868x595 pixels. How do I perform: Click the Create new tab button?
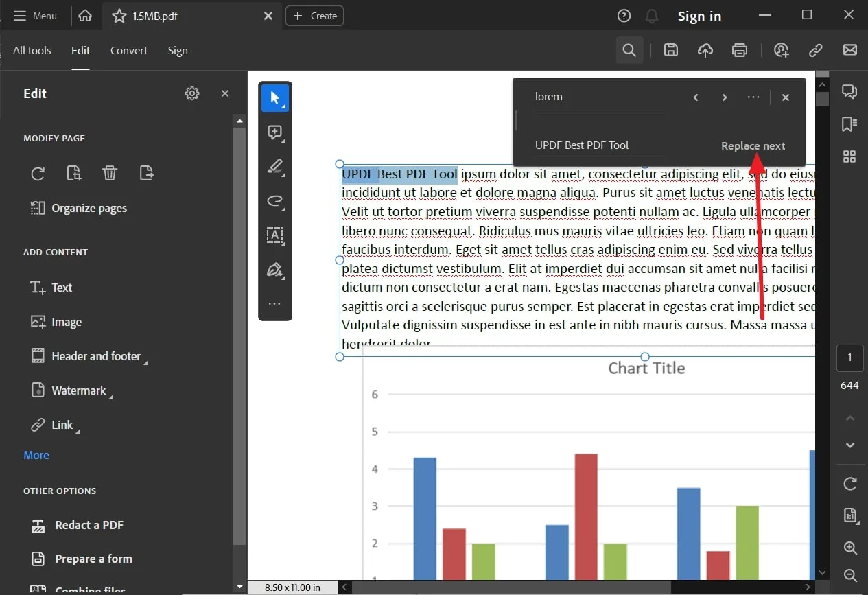315,16
